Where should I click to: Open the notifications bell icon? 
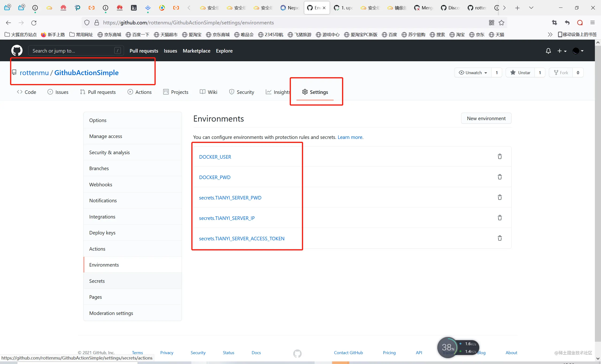(548, 51)
